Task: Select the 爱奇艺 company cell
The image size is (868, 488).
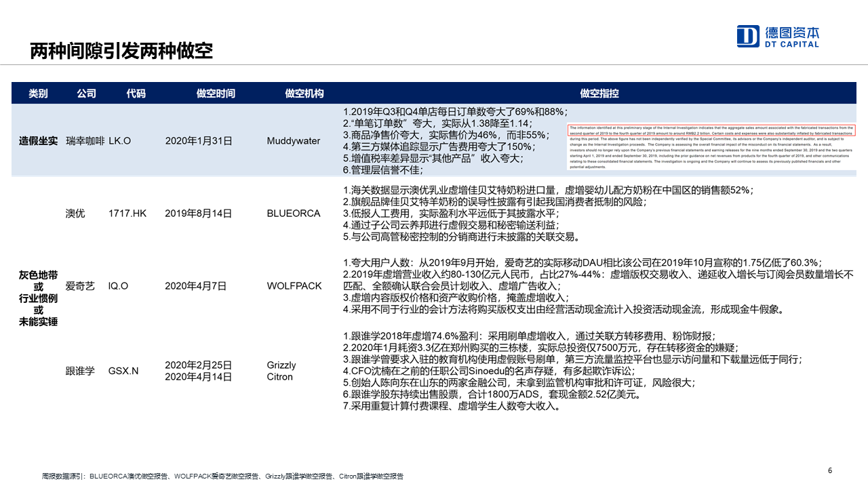Action: coord(80,286)
